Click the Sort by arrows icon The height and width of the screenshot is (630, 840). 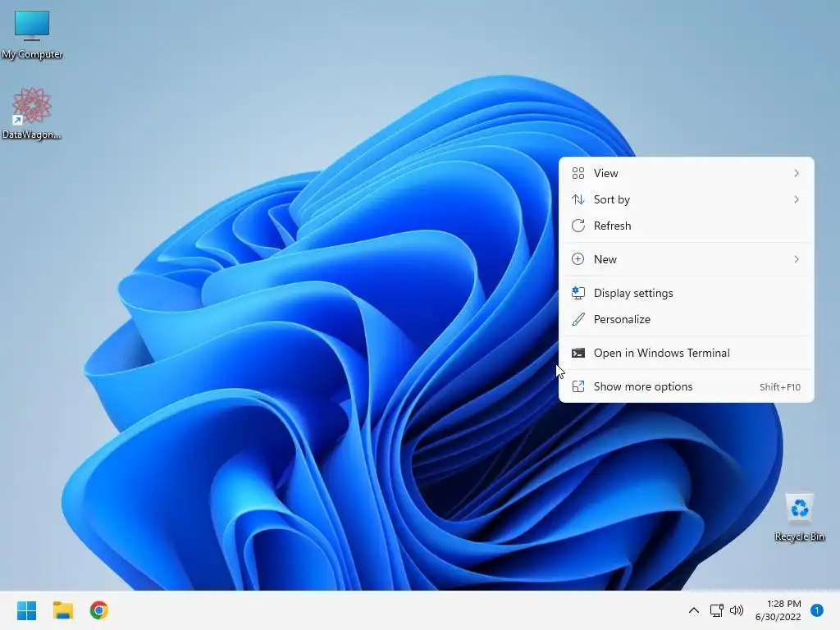[578, 199]
